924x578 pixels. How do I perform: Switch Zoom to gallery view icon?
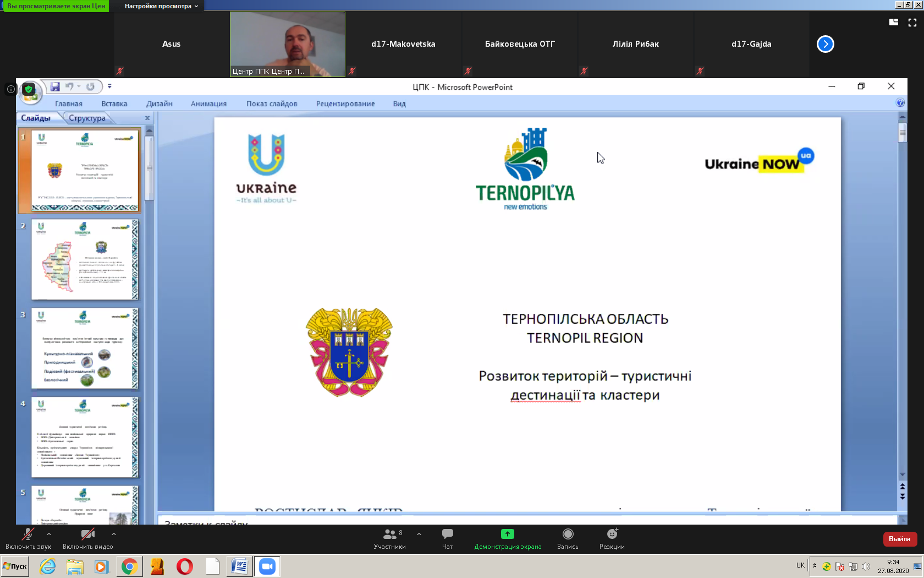pos(894,22)
